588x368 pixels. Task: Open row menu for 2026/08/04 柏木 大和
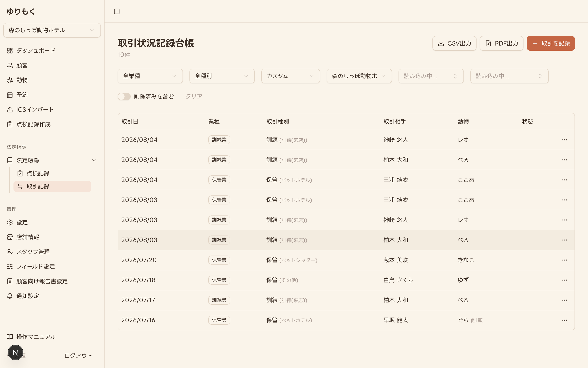click(x=565, y=160)
